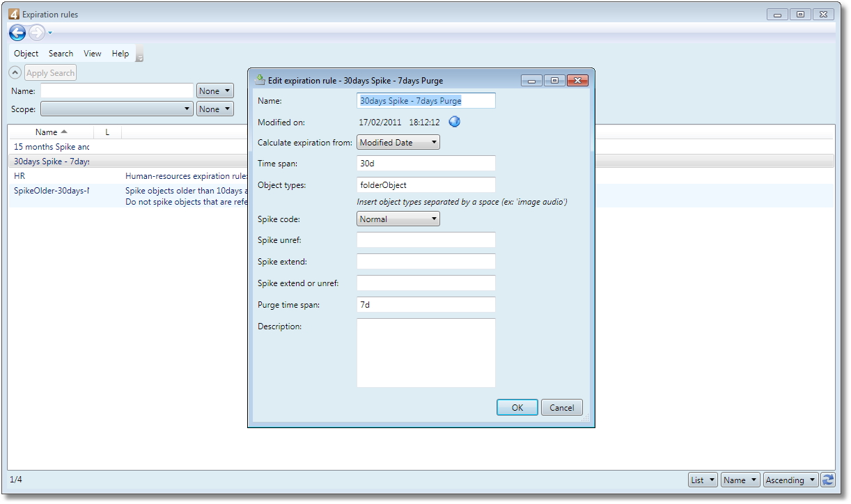Open the List view mode dropdown
The width and height of the screenshot is (851, 504).
703,480
